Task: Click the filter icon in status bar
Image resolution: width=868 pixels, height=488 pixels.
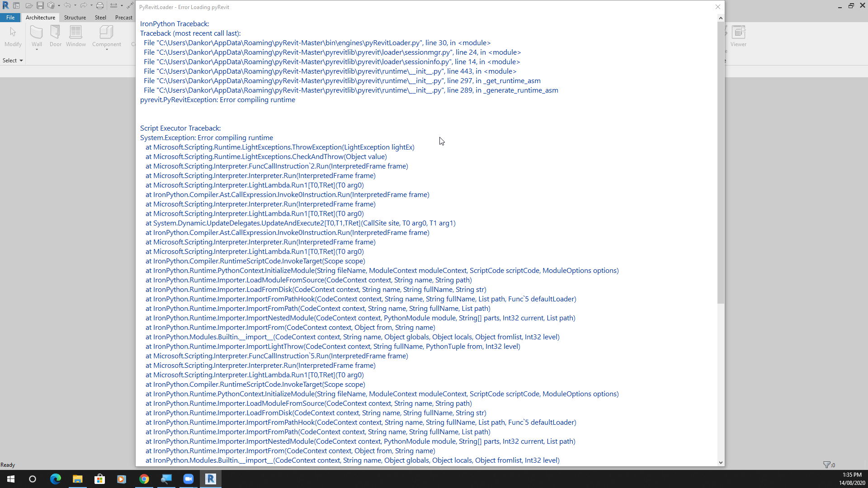Action: tap(826, 465)
